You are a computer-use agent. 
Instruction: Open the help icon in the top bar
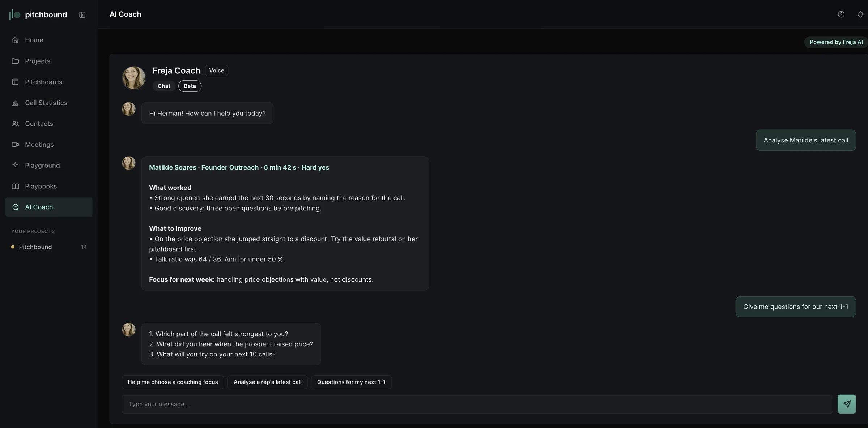(841, 14)
